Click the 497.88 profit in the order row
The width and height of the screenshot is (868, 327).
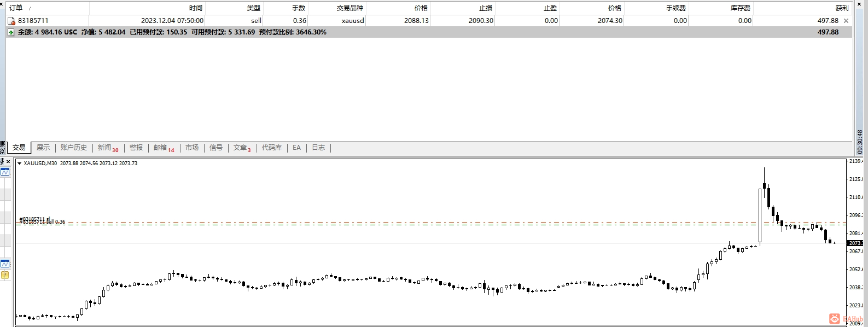pos(828,21)
